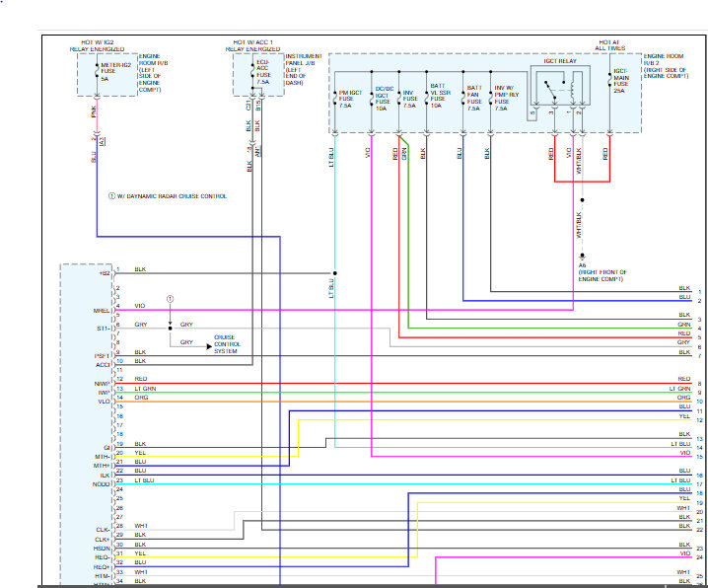Select the ORG label at pin 14
This screenshot has width=708, height=588.
pos(141,398)
